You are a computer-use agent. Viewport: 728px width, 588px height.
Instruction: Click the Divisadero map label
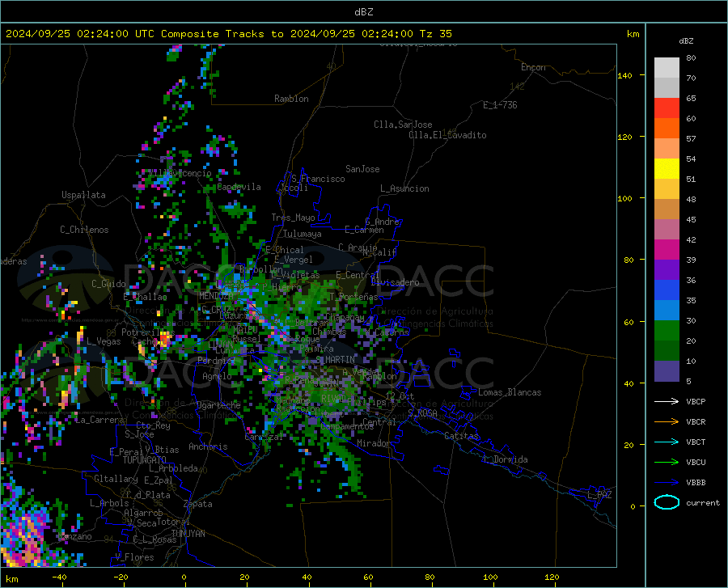tap(395, 282)
